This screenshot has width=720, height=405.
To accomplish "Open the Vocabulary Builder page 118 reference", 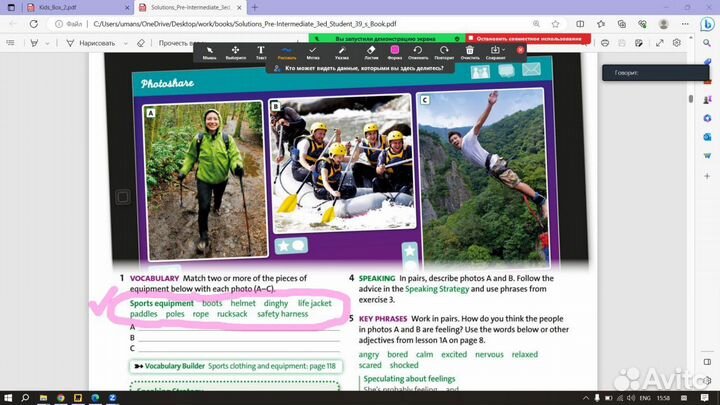I will click(236, 366).
